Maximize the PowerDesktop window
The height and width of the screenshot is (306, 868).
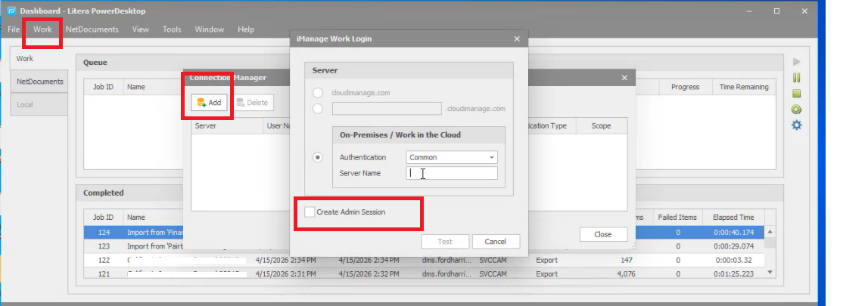776,11
